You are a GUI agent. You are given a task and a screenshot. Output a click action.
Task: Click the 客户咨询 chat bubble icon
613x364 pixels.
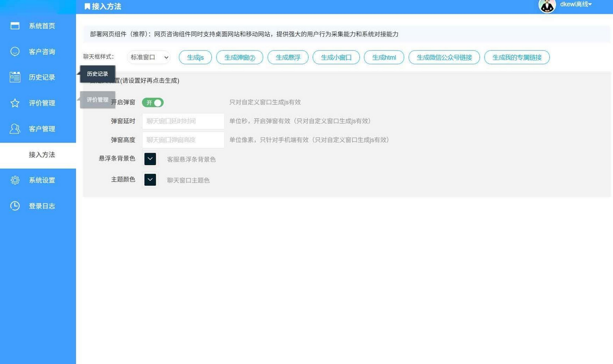[x=15, y=51]
